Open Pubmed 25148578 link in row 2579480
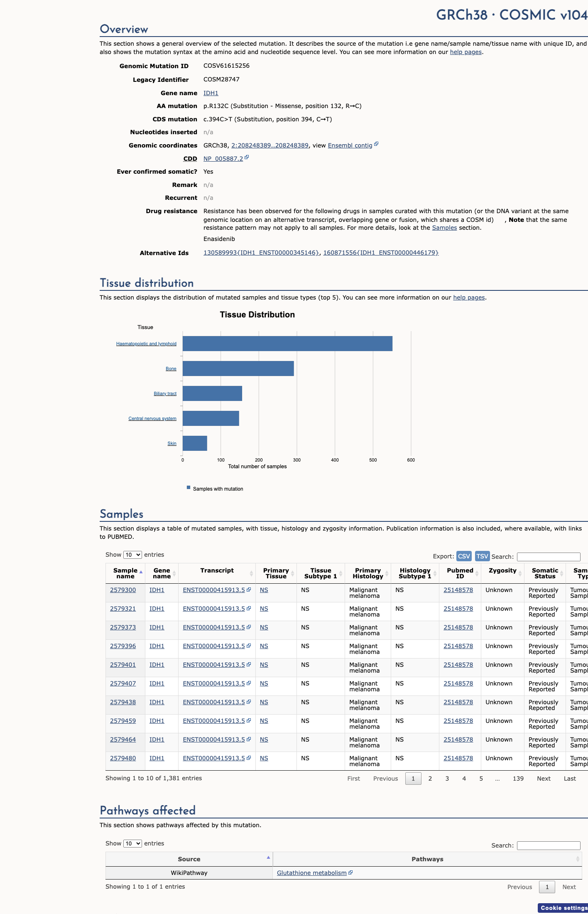The height and width of the screenshot is (914, 588). (458, 758)
